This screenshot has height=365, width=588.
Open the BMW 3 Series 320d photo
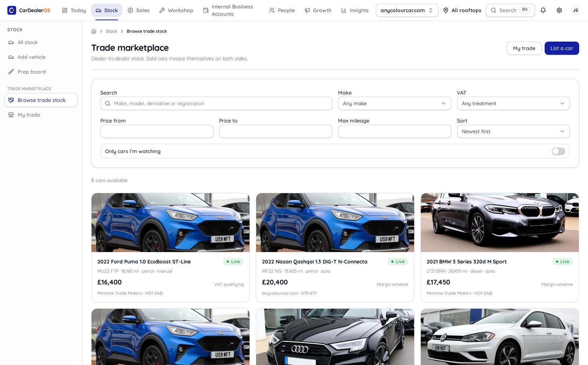[x=500, y=223]
